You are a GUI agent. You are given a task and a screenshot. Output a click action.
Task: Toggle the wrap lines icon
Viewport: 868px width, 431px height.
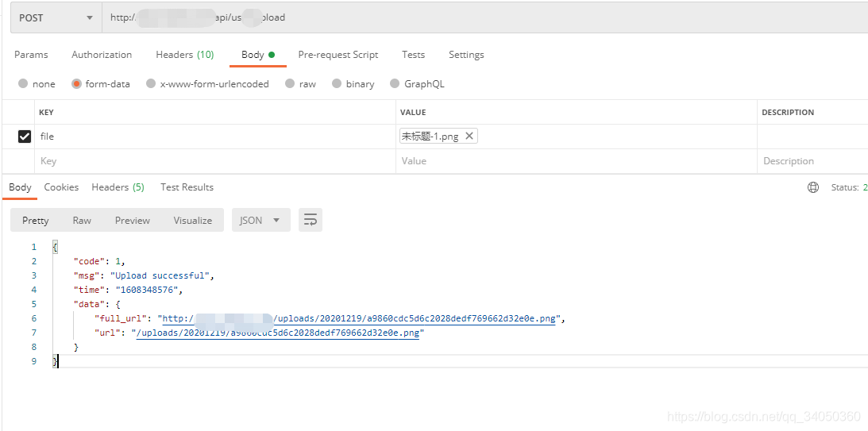pos(311,220)
